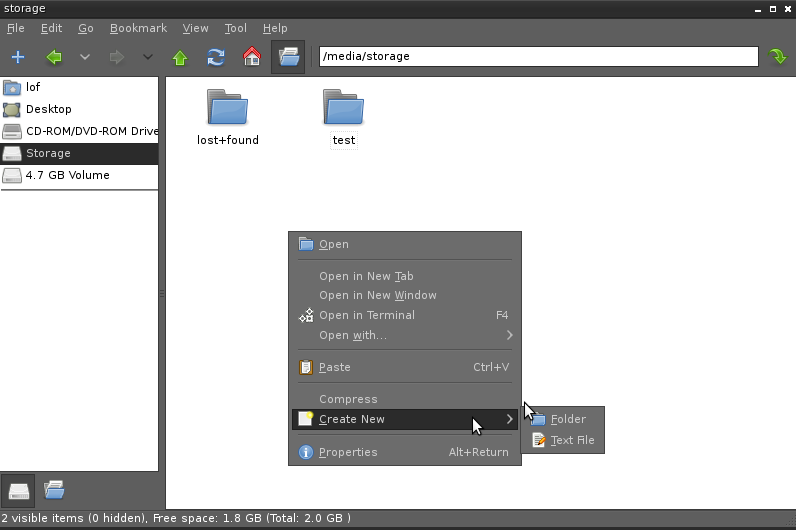Open the Help menu
Image resolution: width=796 pixels, height=530 pixels.
(275, 28)
